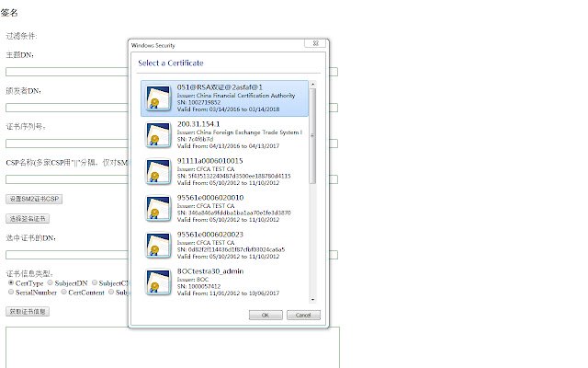This screenshot has width=588, height=368.
Task: Focus the 证书序列号 input field
Action: click(172, 144)
